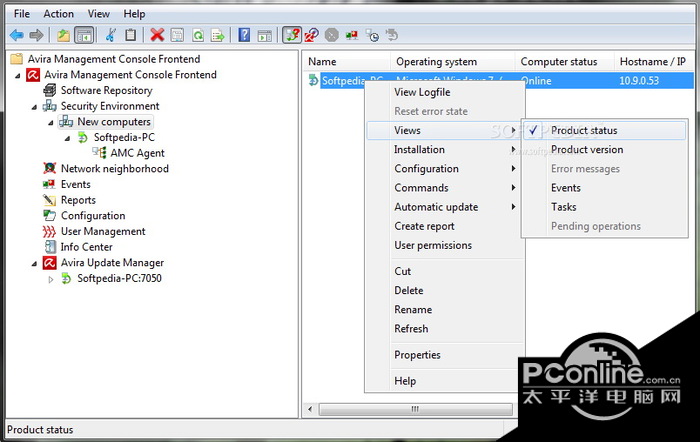700x442 pixels.
Task: Click the gray stop sign toolbar icon
Action: tap(331, 35)
